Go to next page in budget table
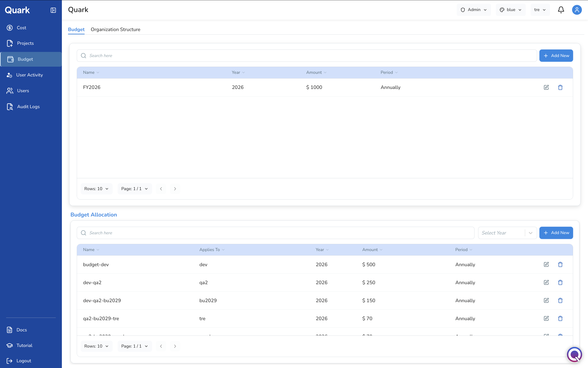This screenshot has height=368, width=588. [x=175, y=189]
